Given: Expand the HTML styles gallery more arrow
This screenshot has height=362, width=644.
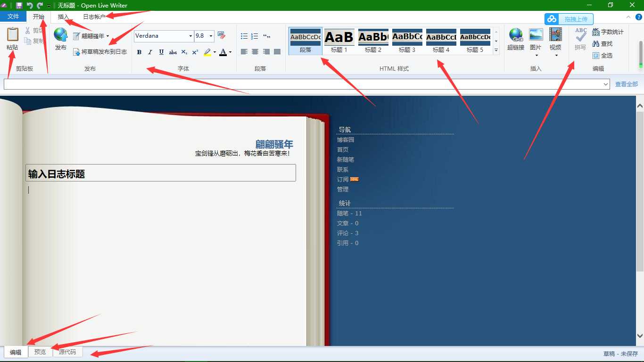Looking at the screenshot, I should [x=496, y=50].
